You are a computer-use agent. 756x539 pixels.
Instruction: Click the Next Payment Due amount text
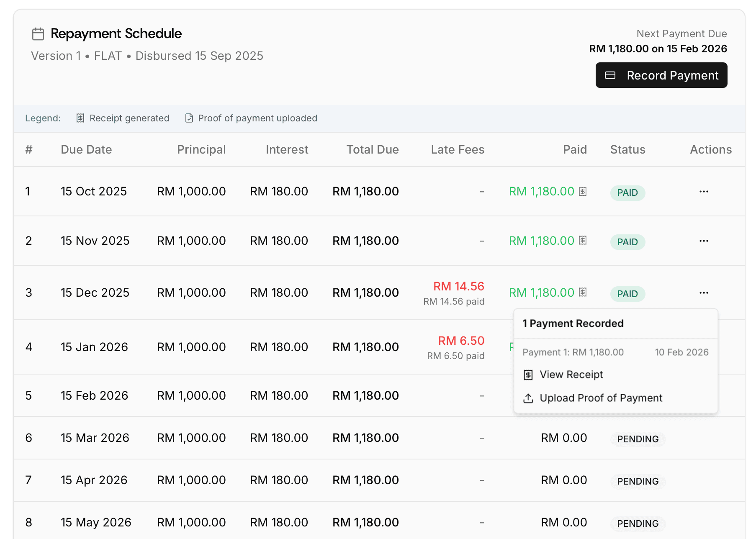point(658,49)
